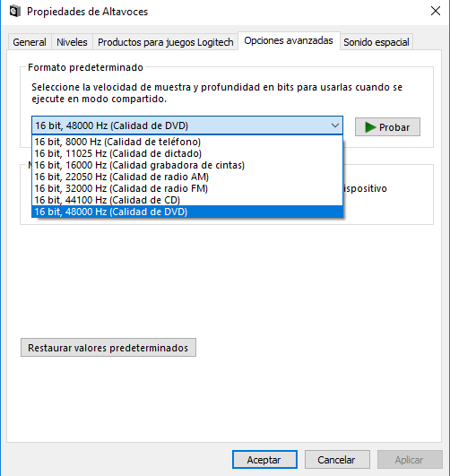Collapse the sample format dropdown arrow

[335, 125]
